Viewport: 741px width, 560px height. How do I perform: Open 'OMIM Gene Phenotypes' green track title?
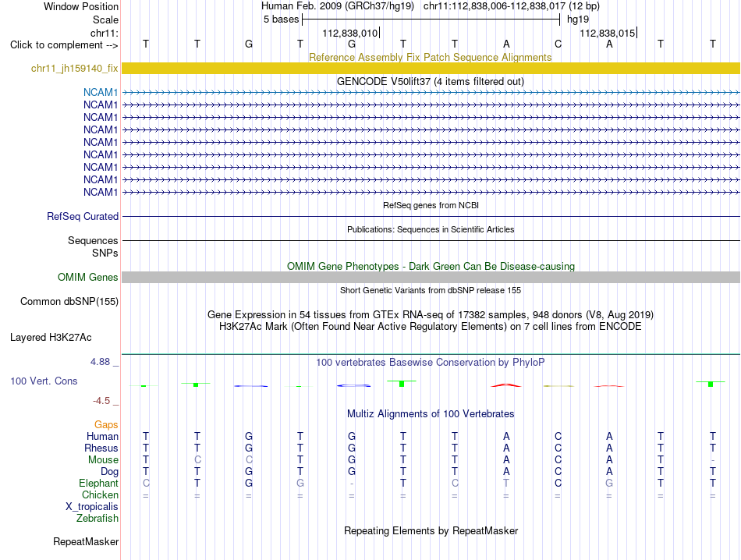[431, 266]
